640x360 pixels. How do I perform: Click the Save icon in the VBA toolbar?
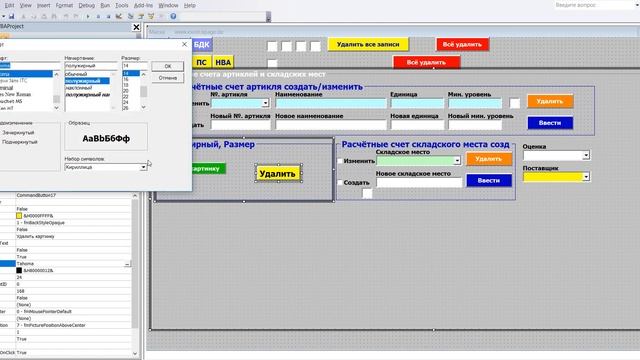coord(11,16)
